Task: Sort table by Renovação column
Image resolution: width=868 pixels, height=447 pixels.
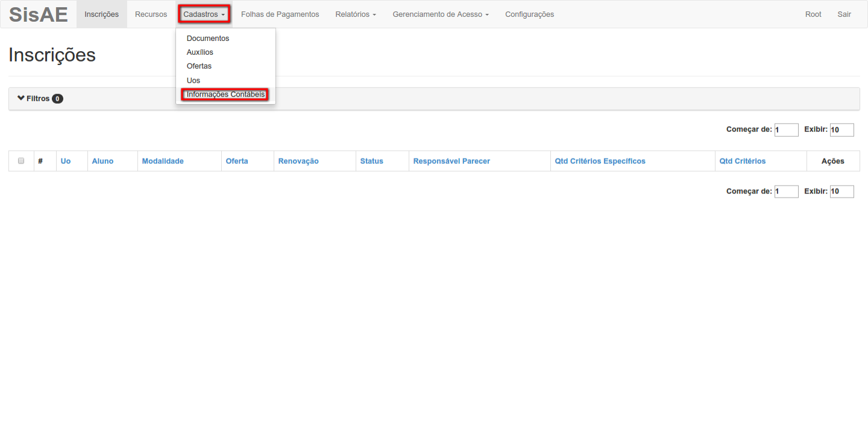Action: [298, 161]
